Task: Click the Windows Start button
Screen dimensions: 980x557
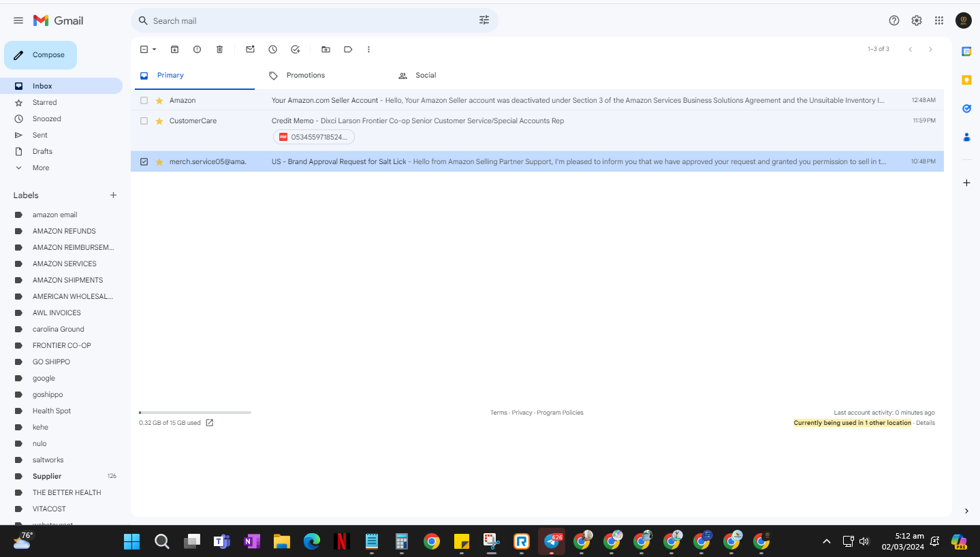Action: (132, 541)
